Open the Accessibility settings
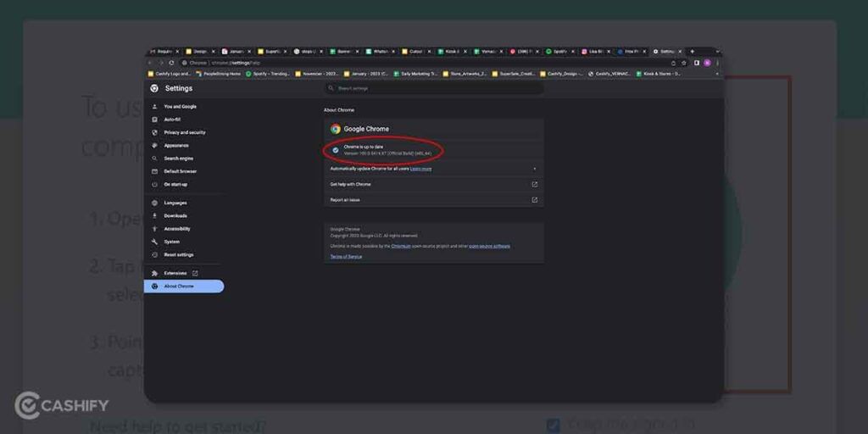 point(177,229)
